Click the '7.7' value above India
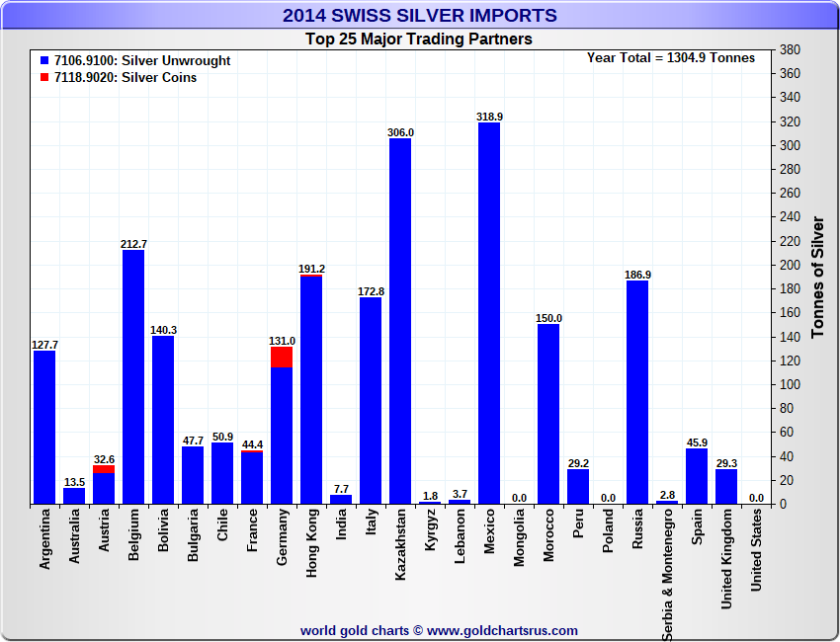This screenshot has width=840, height=642. pyautogui.click(x=341, y=489)
